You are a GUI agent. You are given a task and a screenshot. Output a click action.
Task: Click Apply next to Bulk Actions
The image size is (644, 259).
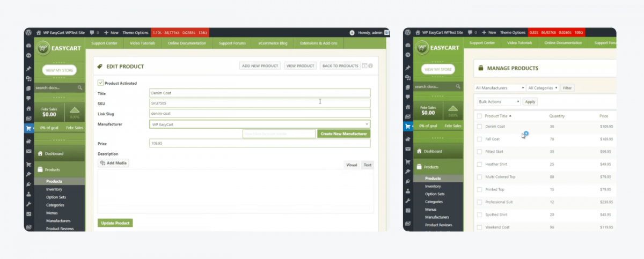pos(530,101)
